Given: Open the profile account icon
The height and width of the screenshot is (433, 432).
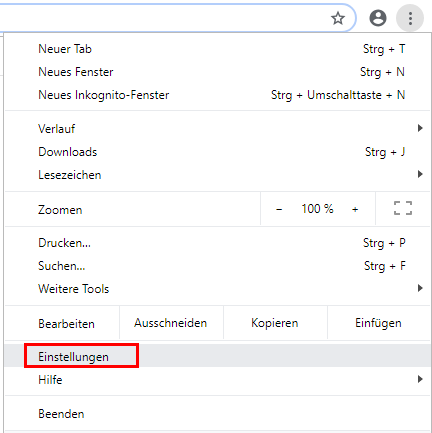Looking at the screenshot, I should [378, 18].
